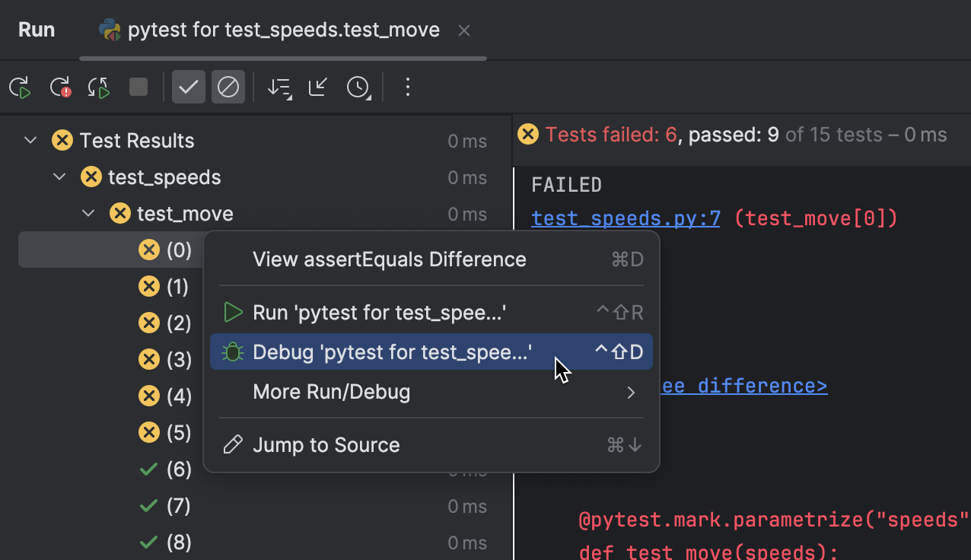
Task: Open the more options kebab menu
Action: pos(408,87)
